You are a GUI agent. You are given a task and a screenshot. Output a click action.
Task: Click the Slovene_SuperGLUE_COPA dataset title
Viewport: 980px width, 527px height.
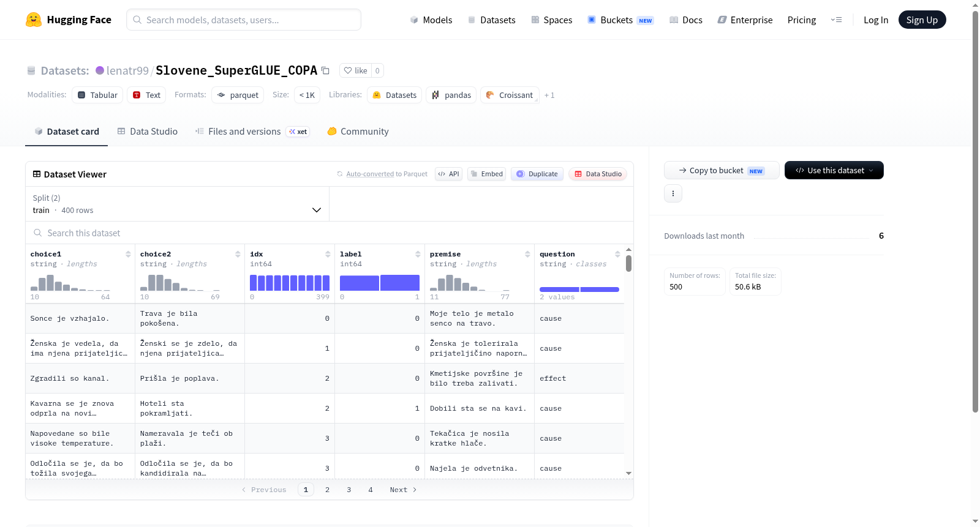[236, 70]
